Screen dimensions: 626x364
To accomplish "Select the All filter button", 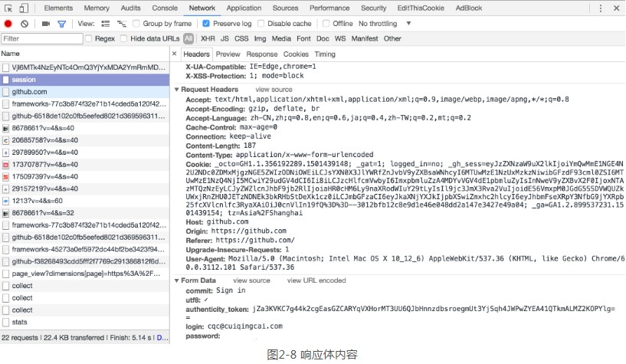I will tap(188, 39).
